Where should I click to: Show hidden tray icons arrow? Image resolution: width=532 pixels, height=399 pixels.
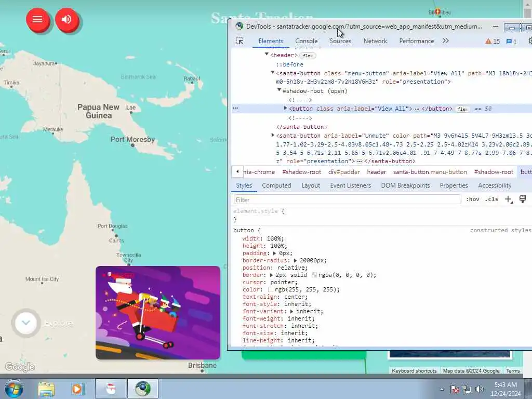coord(442,389)
